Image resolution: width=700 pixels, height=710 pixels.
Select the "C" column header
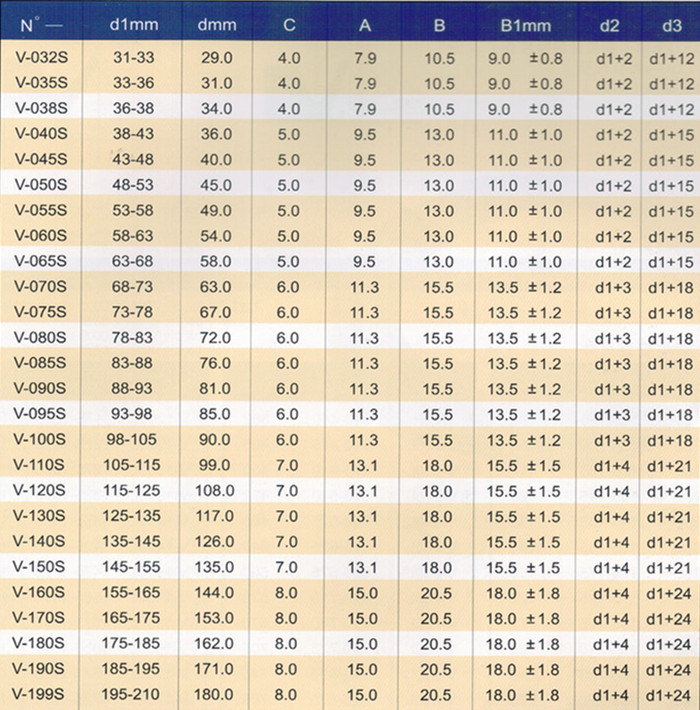(288, 24)
